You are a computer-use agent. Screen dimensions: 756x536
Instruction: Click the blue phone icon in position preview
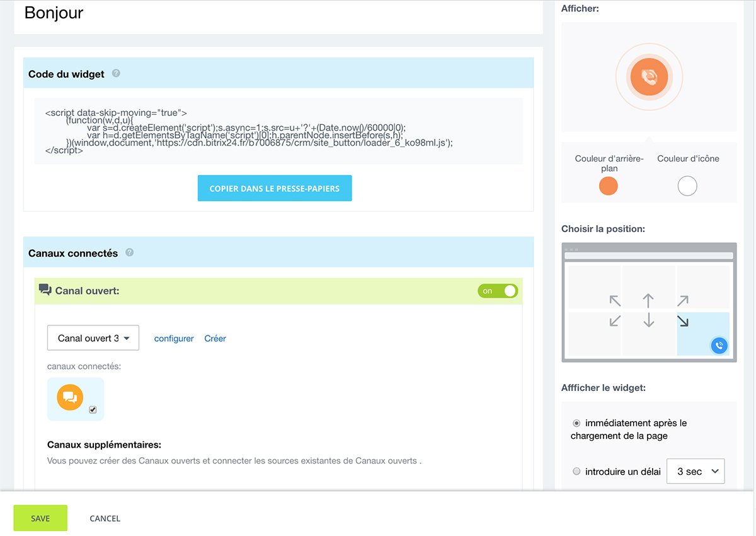pyautogui.click(x=719, y=346)
